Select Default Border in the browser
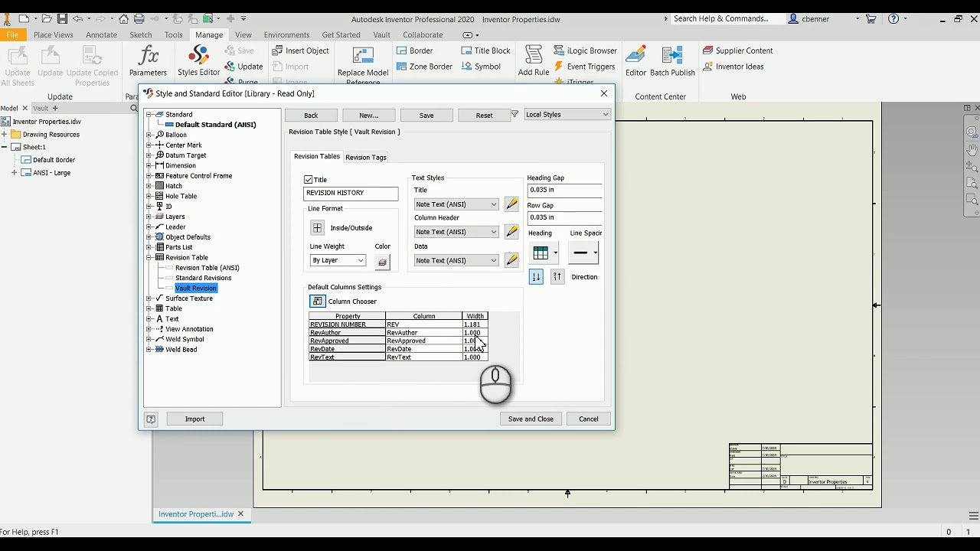This screenshot has height=551, width=980. 54,160
